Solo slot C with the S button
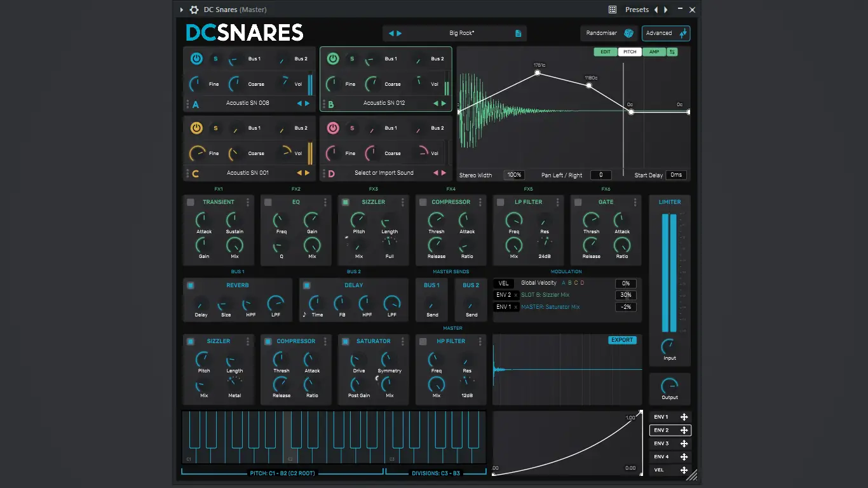 point(215,128)
